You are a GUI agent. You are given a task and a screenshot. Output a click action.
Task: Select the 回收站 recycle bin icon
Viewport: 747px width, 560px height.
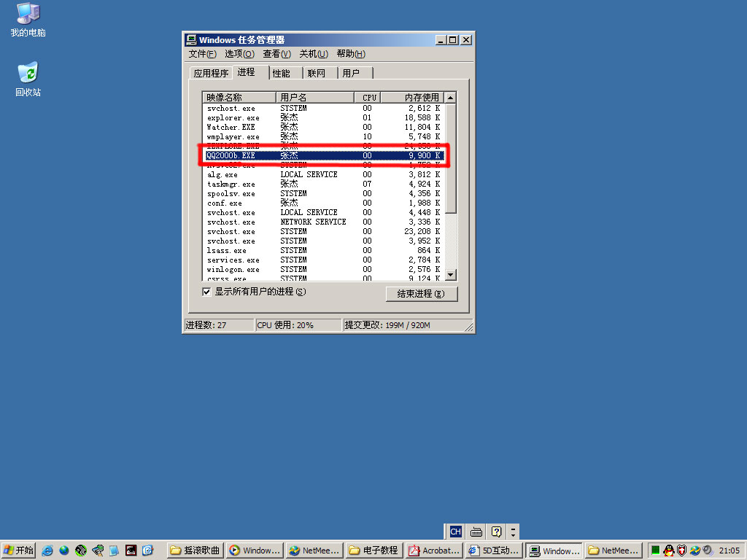[x=28, y=79]
